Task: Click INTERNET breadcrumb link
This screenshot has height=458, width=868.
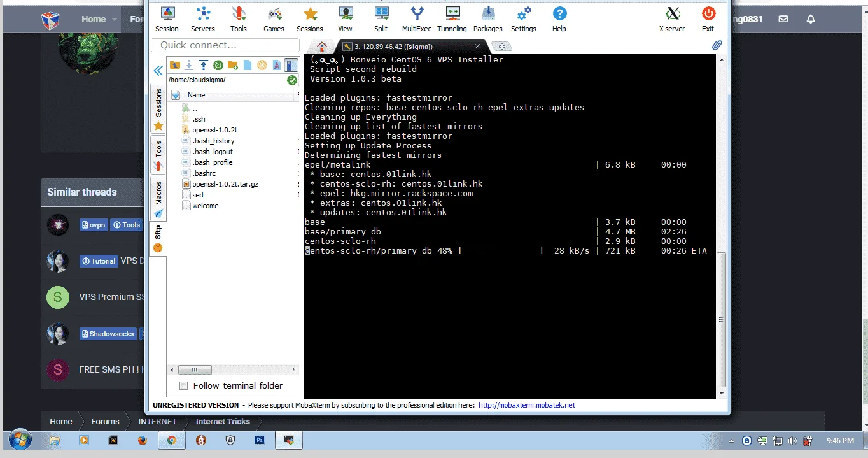Action: point(157,421)
